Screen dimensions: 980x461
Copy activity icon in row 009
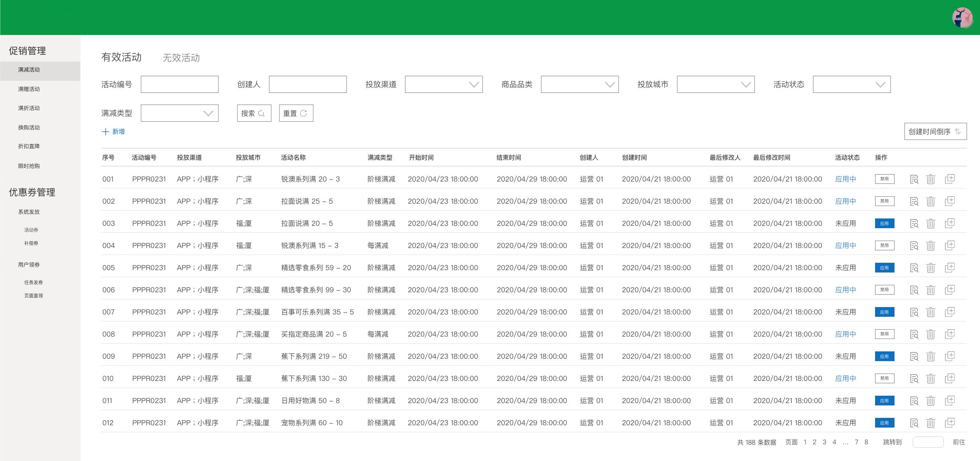(x=950, y=356)
